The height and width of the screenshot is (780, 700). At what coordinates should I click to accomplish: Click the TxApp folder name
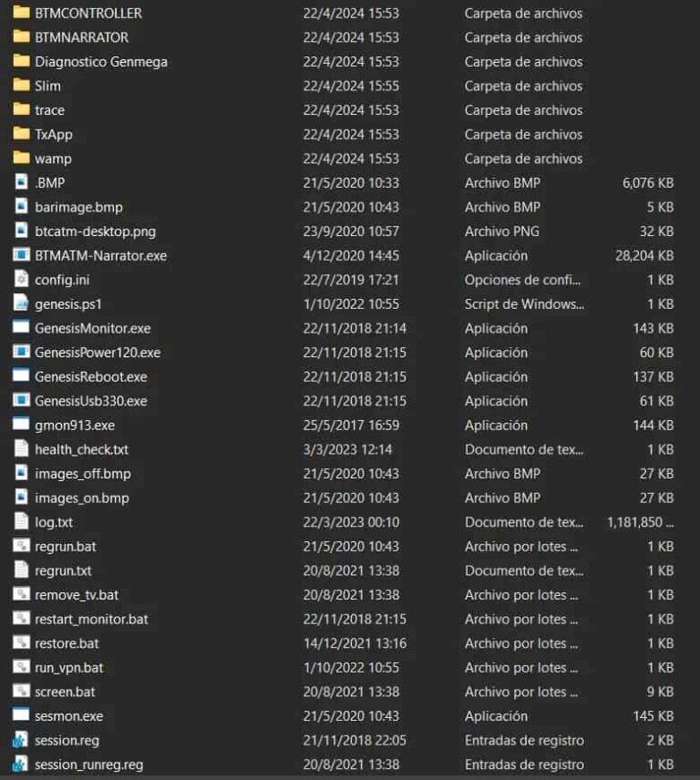(x=54, y=134)
